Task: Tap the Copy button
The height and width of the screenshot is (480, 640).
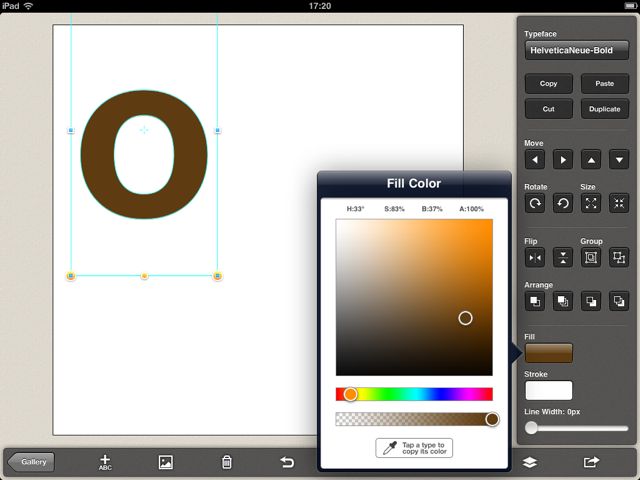Action: (549, 84)
